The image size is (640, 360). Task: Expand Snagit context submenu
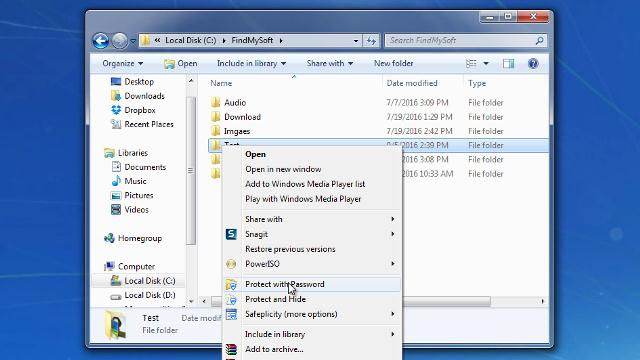click(x=312, y=234)
